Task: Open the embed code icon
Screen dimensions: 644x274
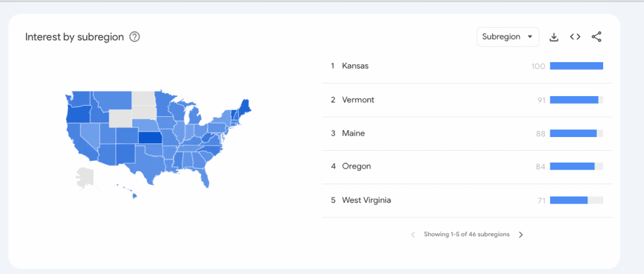Action: [x=575, y=37]
